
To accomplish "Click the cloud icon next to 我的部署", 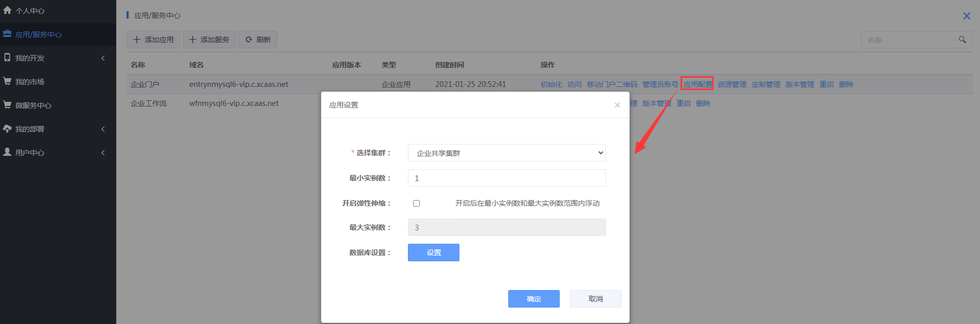I will pyautogui.click(x=7, y=129).
